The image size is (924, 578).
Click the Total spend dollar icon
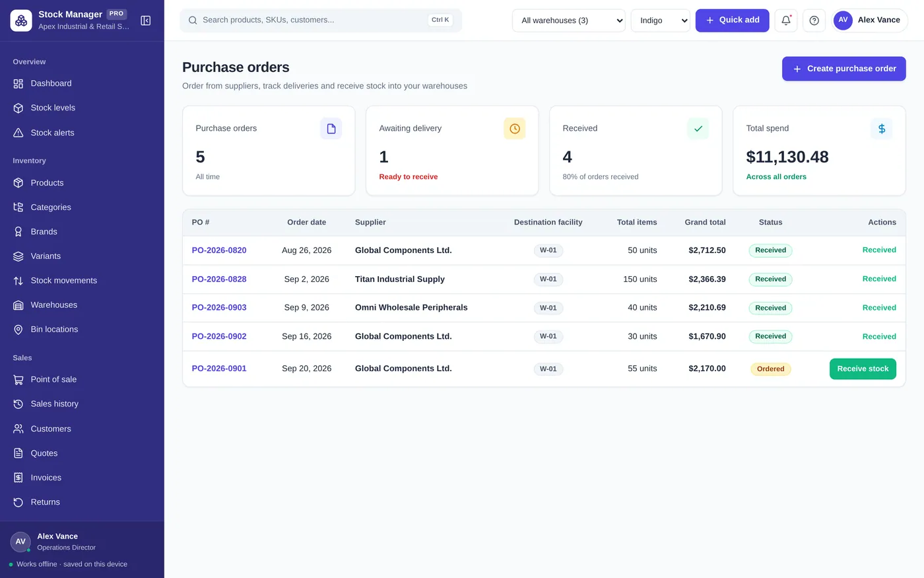click(x=882, y=129)
